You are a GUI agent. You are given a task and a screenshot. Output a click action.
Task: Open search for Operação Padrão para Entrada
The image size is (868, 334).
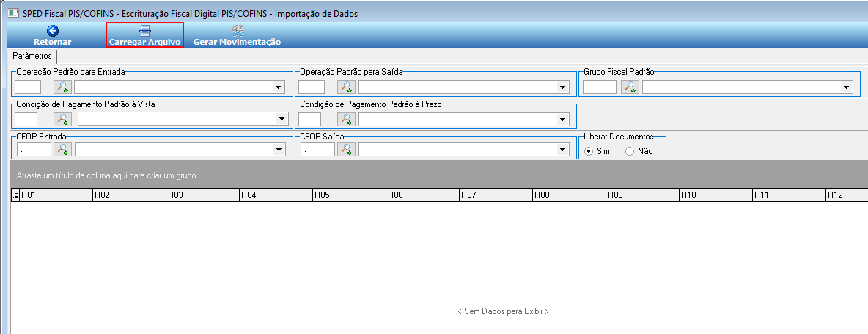(62, 87)
